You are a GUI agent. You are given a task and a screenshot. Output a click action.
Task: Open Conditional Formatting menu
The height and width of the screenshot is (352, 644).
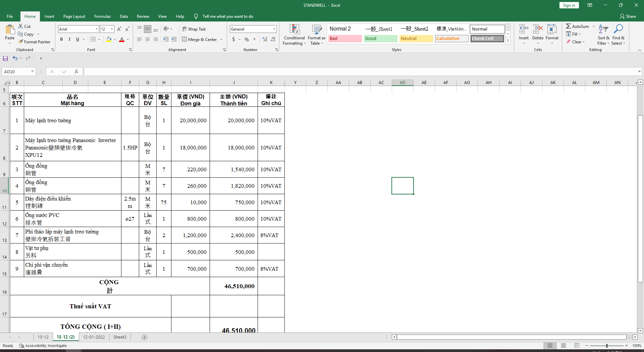pos(294,35)
